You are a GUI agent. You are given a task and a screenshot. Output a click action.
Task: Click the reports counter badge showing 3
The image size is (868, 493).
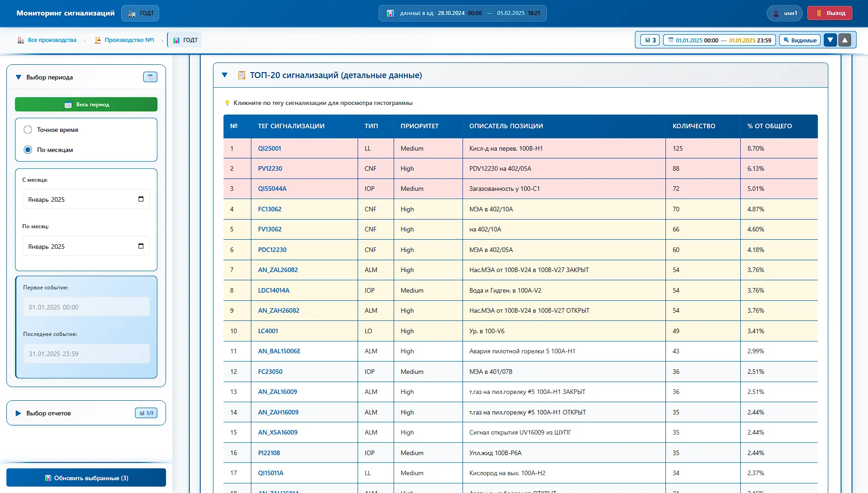pos(650,40)
